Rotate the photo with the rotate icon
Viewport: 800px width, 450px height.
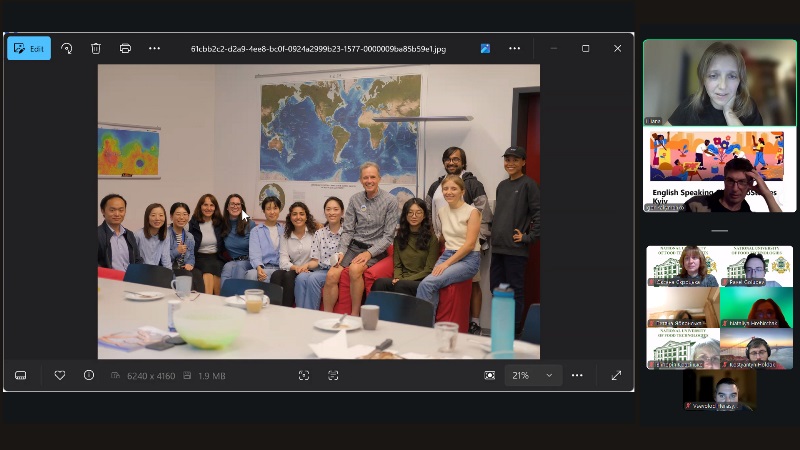[x=66, y=48]
